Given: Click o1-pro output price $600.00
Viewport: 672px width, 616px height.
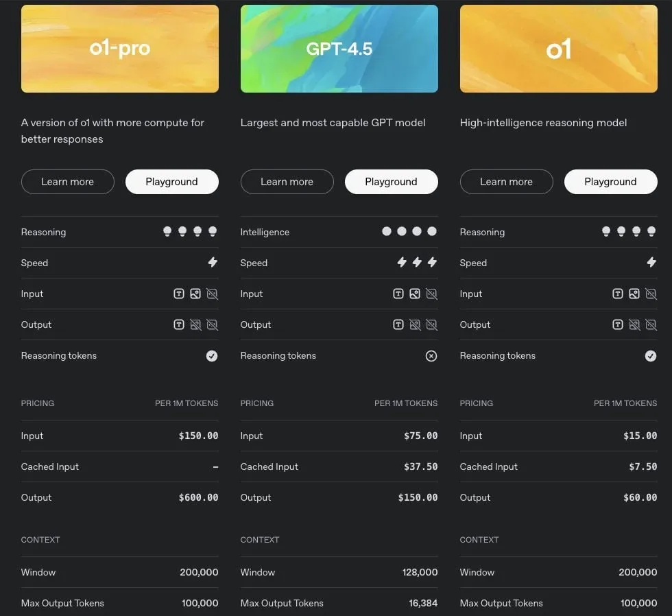Looking at the screenshot, I should (198, 497).
